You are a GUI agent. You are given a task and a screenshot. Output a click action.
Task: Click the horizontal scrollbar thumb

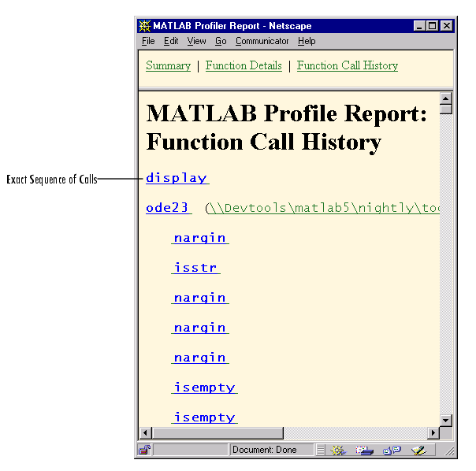tap(218, 432)
